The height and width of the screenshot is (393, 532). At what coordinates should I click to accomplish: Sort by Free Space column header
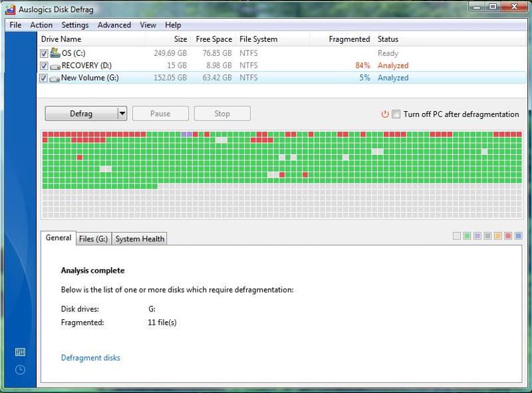pyautogui.click(x=213, y=39)
